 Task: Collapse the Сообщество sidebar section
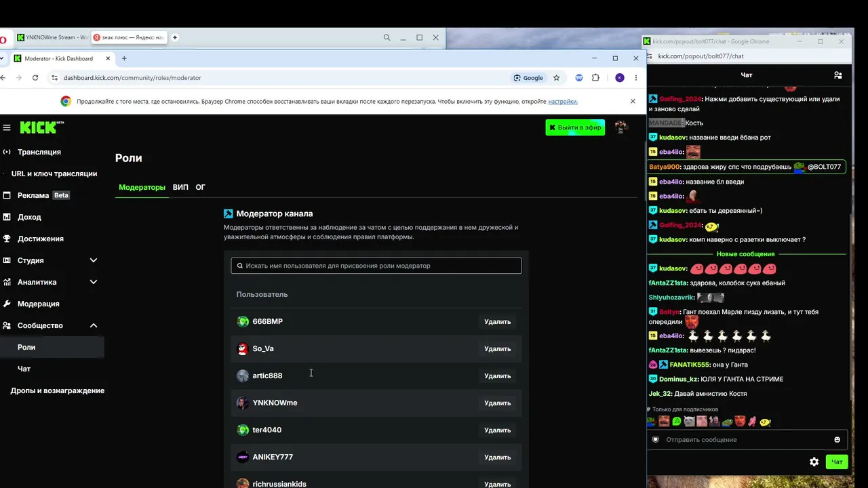point(94,325)
